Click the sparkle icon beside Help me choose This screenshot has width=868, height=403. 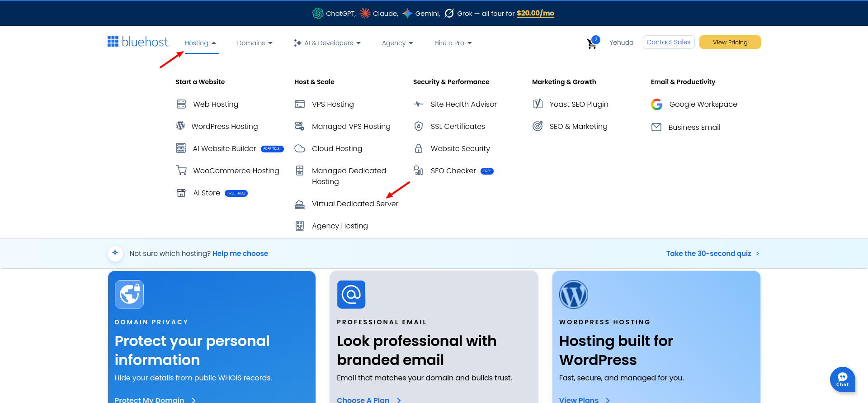tap(115, 253)
